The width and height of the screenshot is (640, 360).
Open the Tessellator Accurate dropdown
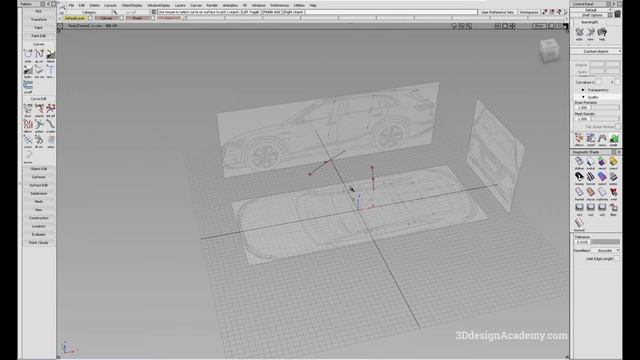606,250
